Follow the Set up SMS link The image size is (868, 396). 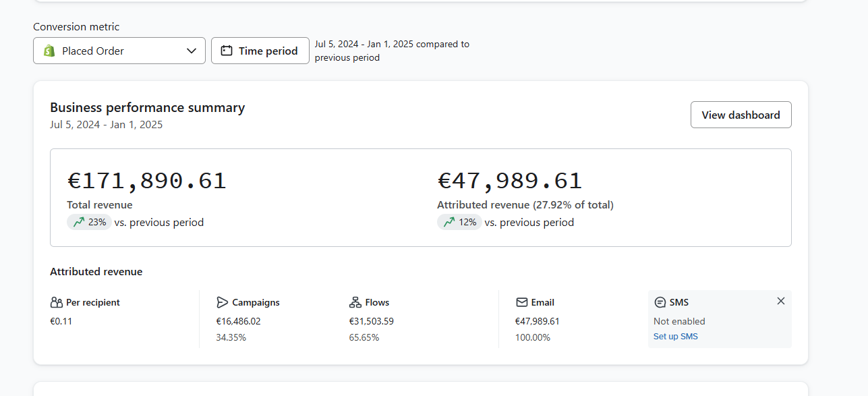pos(676,336)
